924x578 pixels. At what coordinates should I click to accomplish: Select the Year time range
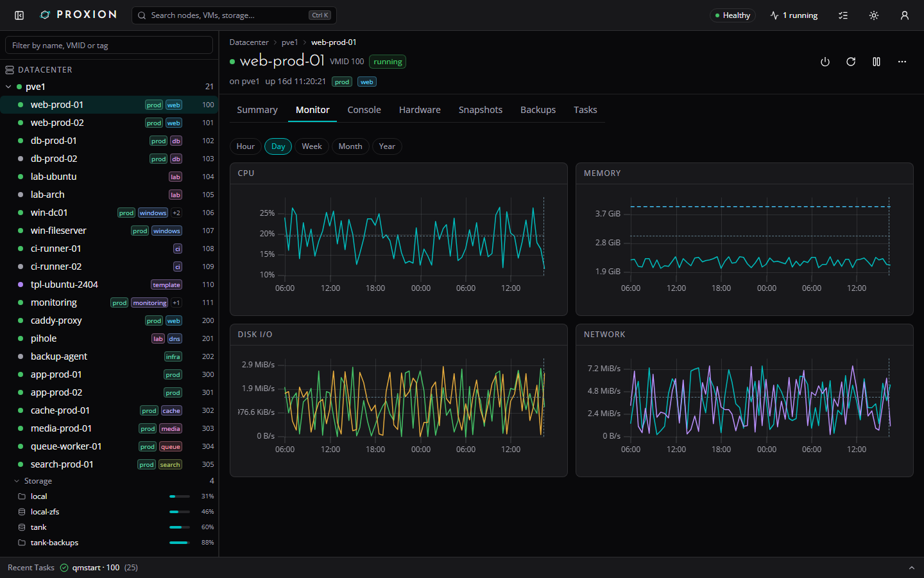point(387,146)
